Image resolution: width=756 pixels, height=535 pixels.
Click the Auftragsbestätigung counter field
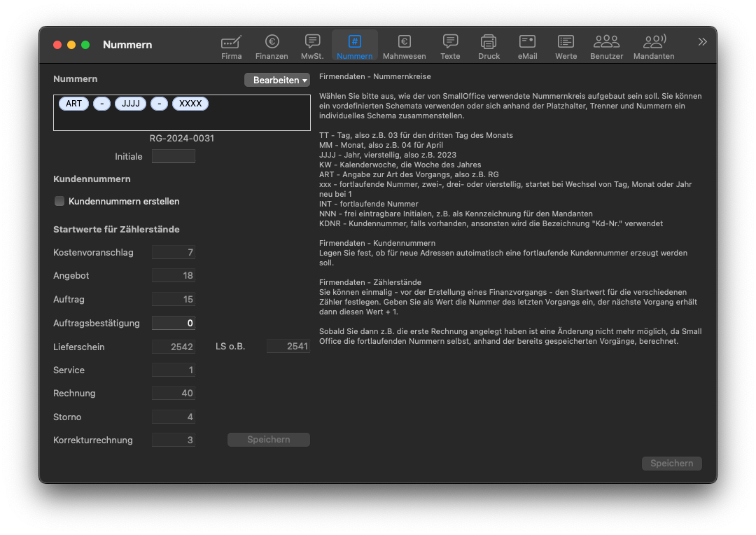(173, 323)
